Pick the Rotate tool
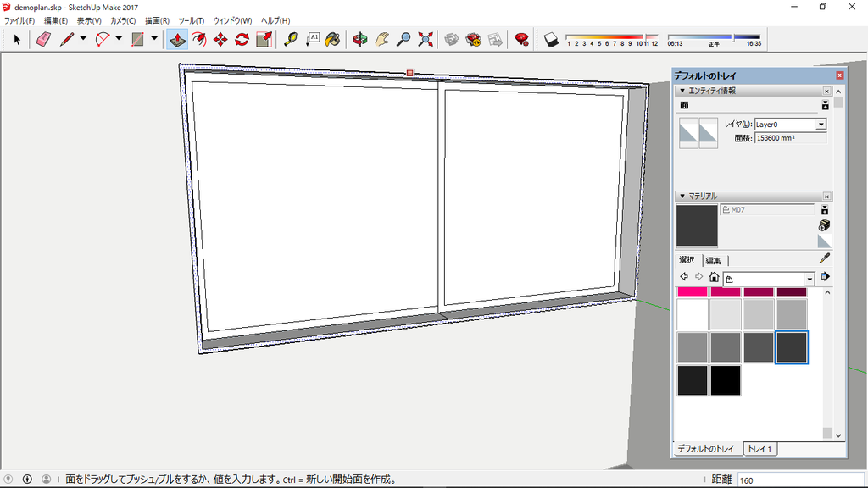Viewport: 868px width, 488px height. click(x=242, y=39)
